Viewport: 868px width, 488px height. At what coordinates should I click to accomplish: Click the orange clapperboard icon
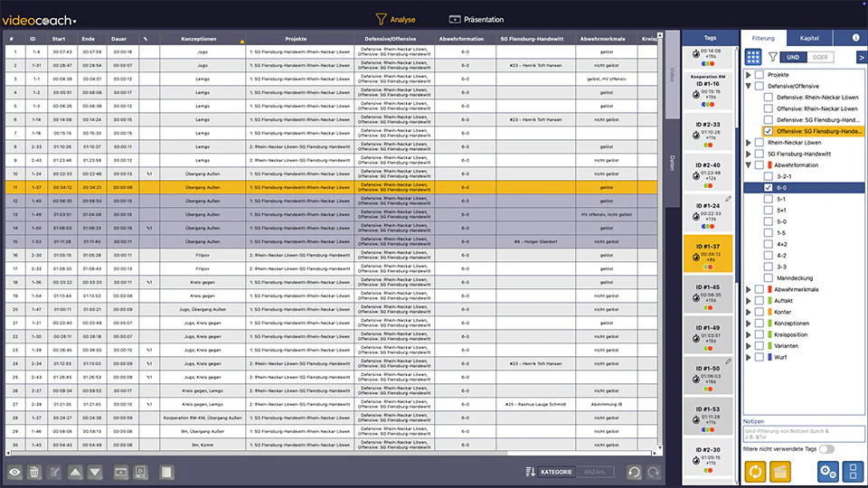[780, 472]
